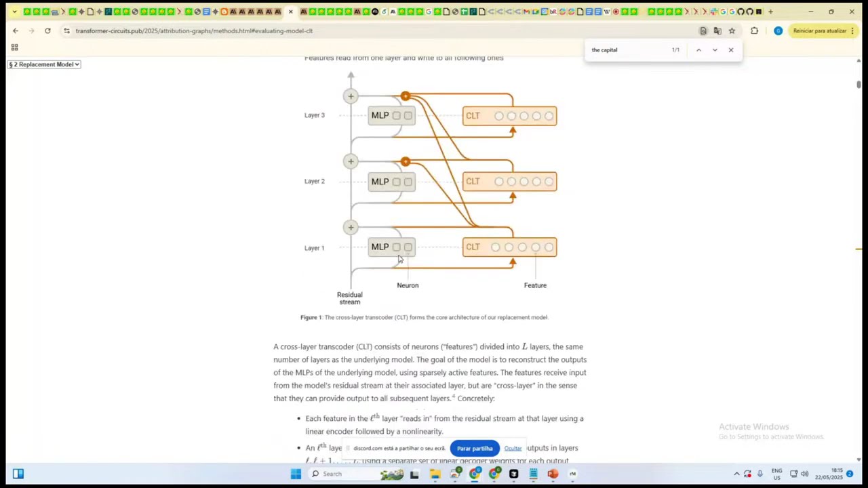
Task: Click the Layer 1 CLT block in diagram
Action: click(x=510, y=247)
